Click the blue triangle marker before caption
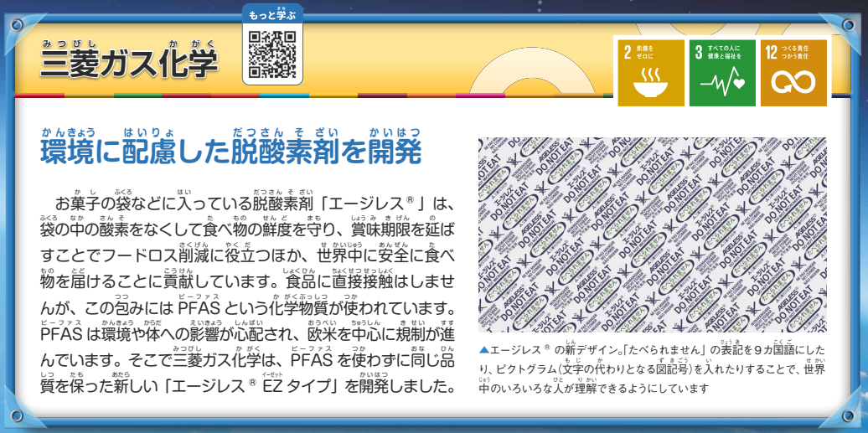Image resolution: width=868 pixels, height=433 pixels. click(x=484, y=350)
